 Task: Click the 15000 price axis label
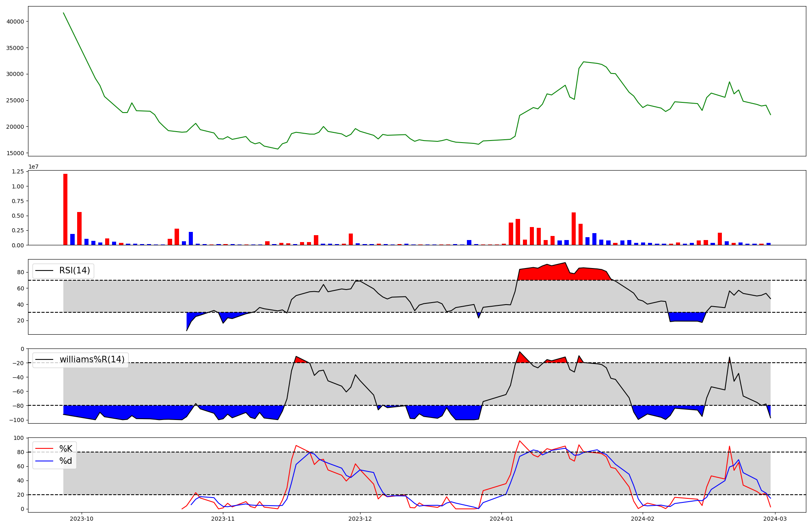[15, 153]
